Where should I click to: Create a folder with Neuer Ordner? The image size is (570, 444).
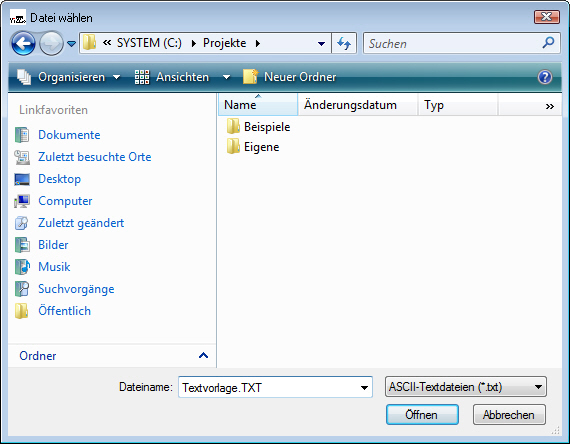pyautogui.click(x=290, y=77)
